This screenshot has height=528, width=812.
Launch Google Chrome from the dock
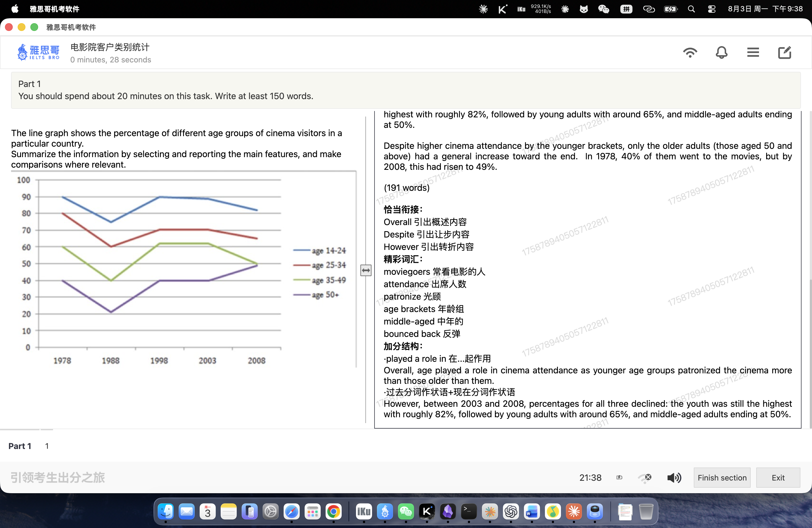point(333,512)
